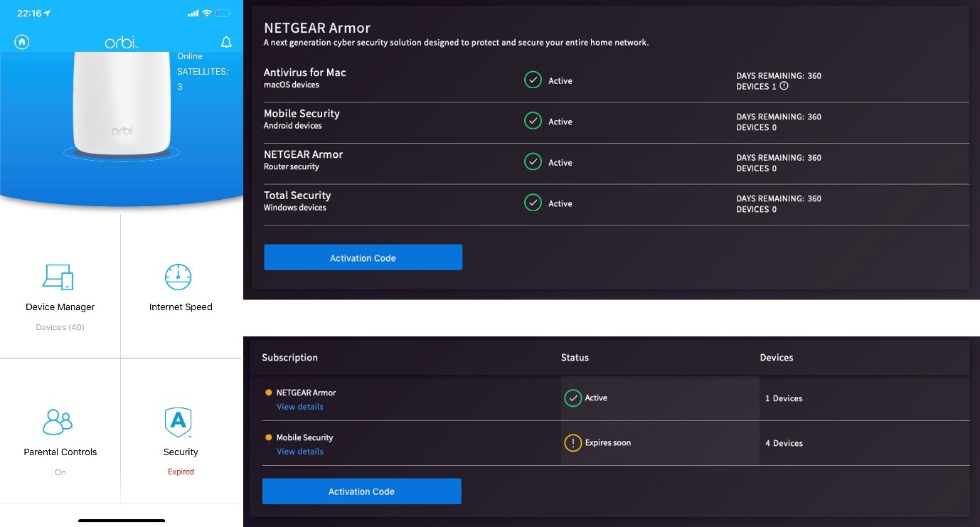Viewport: 980px width, 527px height.
Task: Click Antivirus for Mac active checkmark icon
Action: coord(533,80)
